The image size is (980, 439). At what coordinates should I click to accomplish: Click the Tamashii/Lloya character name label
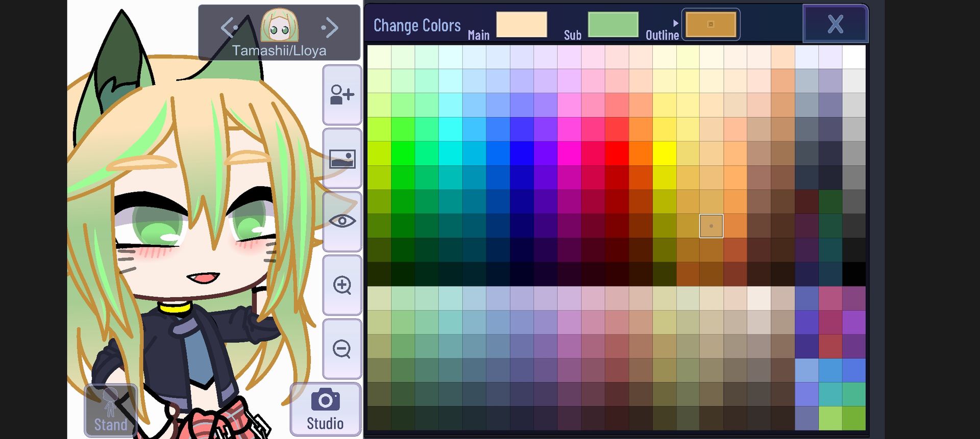click(279, 50)
